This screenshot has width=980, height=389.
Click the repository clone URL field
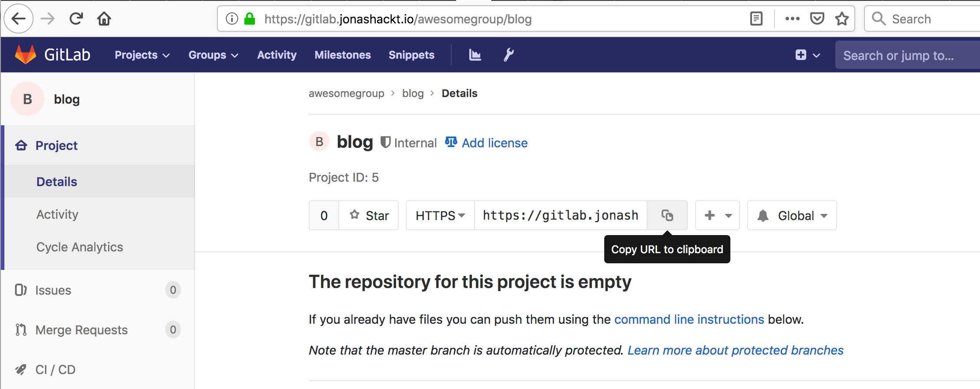(561, 215)
